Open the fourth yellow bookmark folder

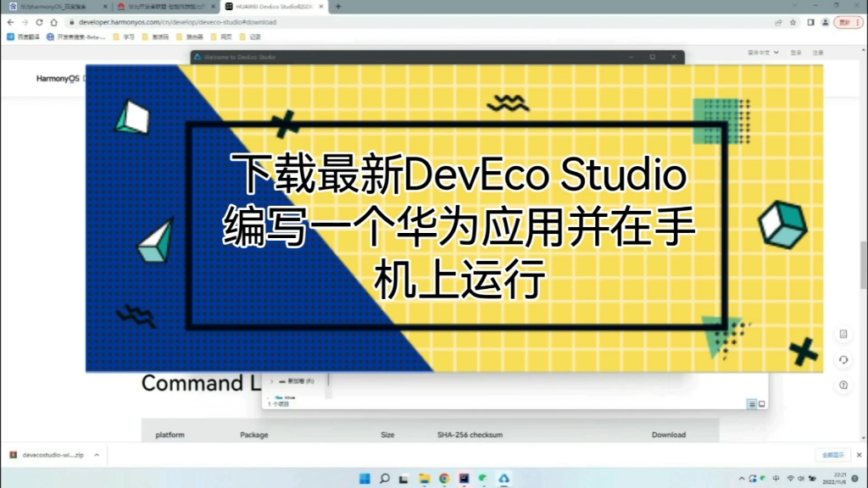click(221, 36)
